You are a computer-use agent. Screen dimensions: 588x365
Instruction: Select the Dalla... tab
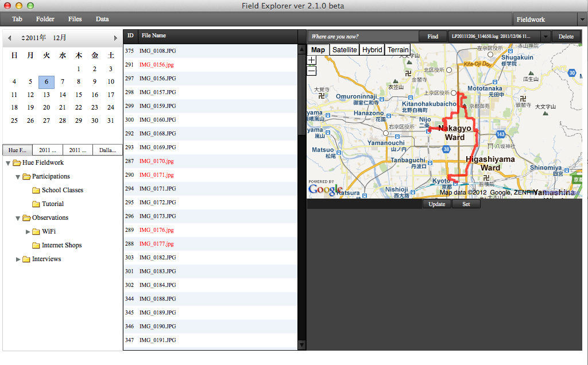(107, 150)
